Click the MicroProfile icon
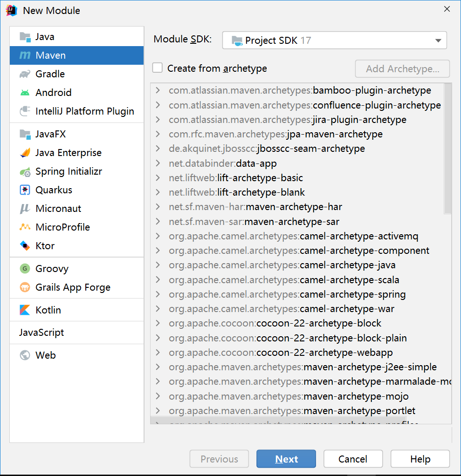 (25, 227)
